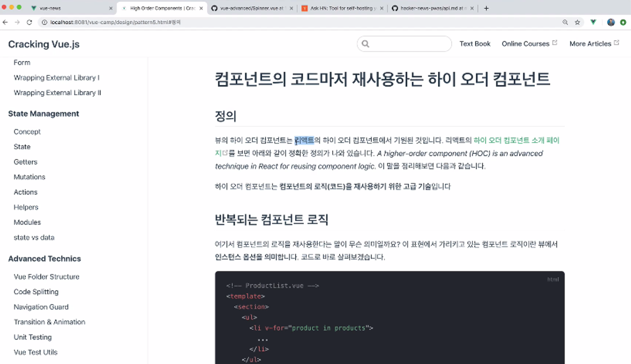
Task: Open the Unit Testing page
Action: 33,337
